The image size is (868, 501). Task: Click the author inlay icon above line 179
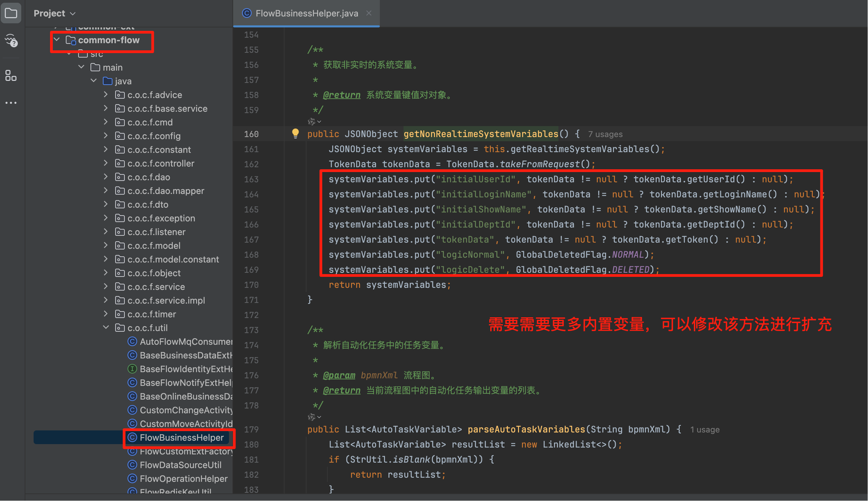pos(314,417)
